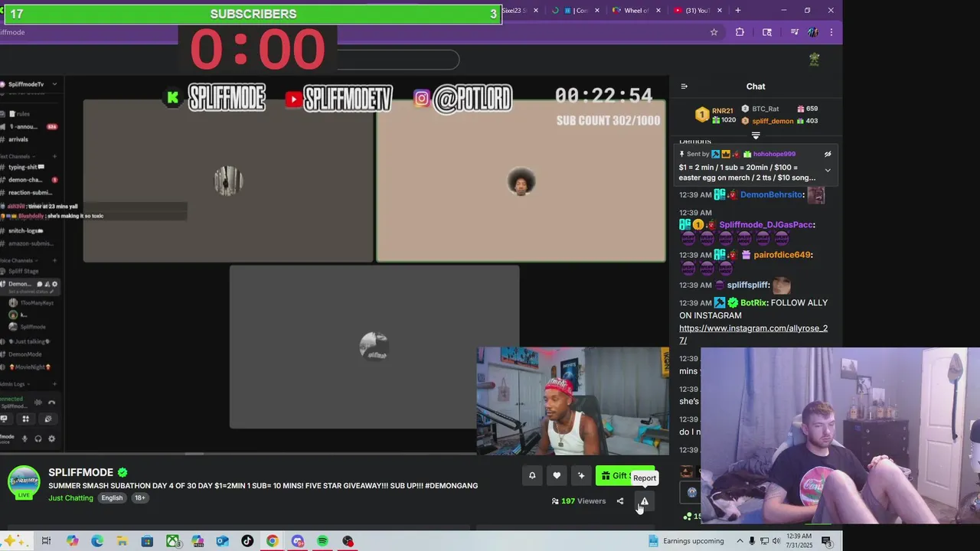Enable notifications with the bell icon

(532, 475)
